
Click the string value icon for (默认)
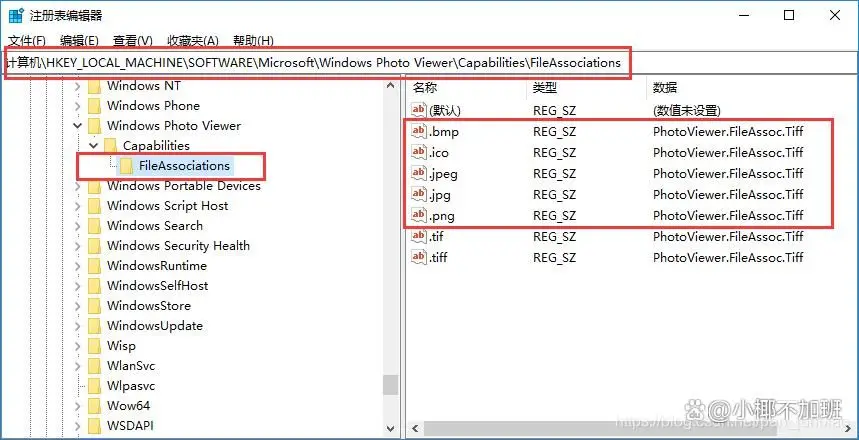pyautogui.click(x=419, y=110)
